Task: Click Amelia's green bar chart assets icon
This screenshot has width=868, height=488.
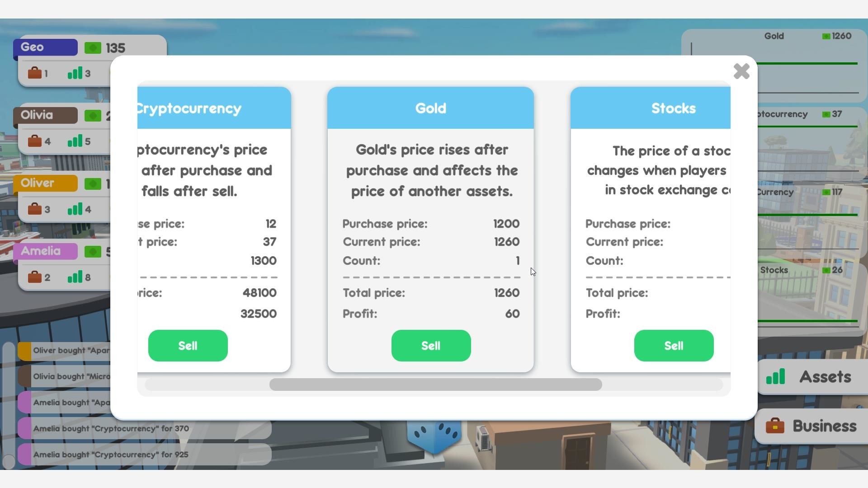Action: click(x=75, y=277)
